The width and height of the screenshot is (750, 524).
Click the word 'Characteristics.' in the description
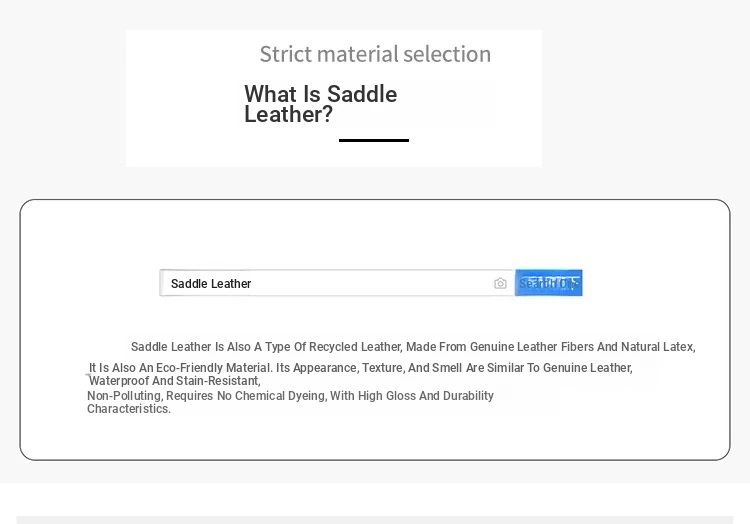click(x=129, y=409)
